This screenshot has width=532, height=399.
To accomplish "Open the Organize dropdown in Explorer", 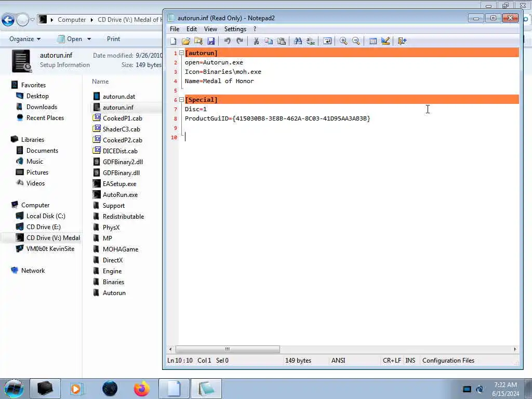I will point(25,39).
